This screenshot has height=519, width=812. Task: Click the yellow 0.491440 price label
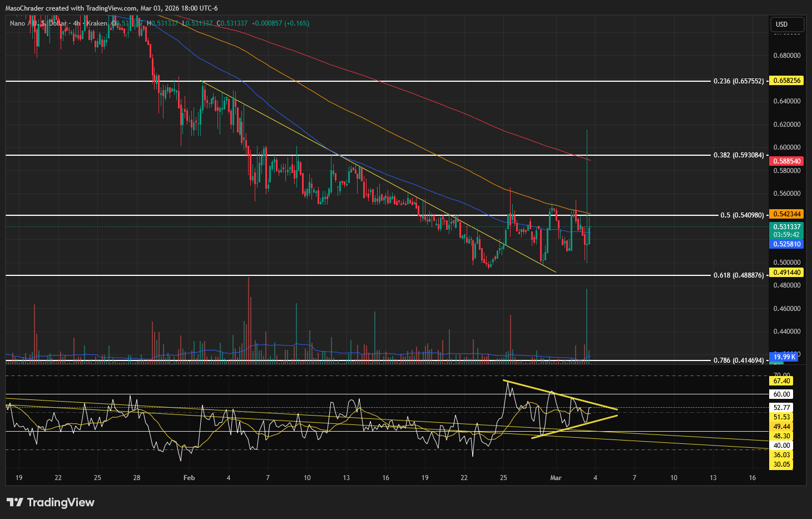click(786, 273)
